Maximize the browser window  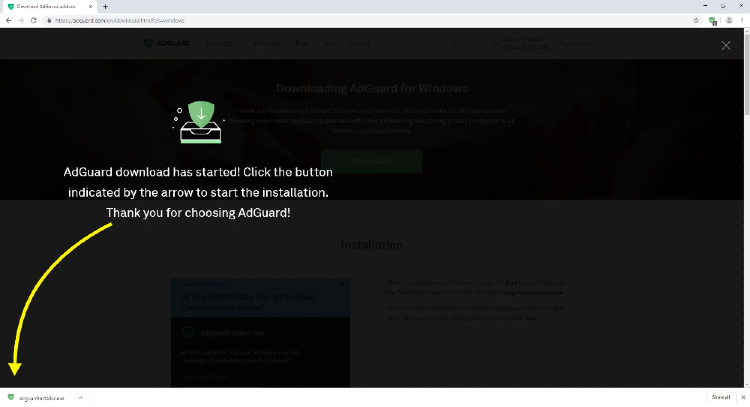point(723,6)
